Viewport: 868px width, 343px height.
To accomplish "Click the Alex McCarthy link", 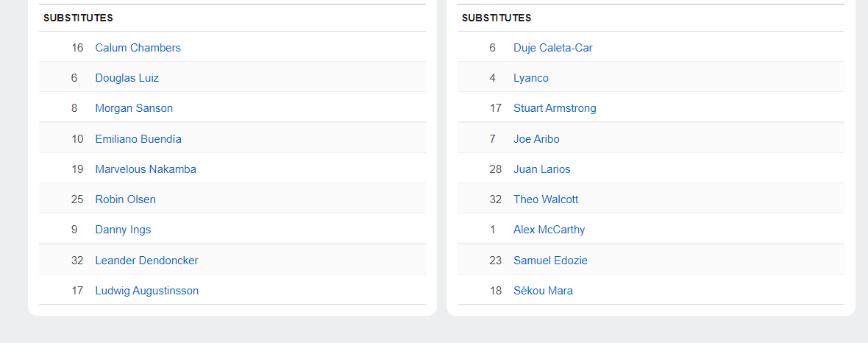I will click(549, 230).
